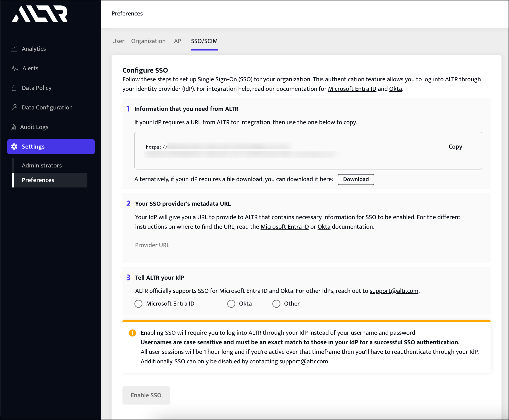The width and height of the screenshot is (509, 420).
Task: Download the IdP metadata file
Action: [x=356, y=179]
